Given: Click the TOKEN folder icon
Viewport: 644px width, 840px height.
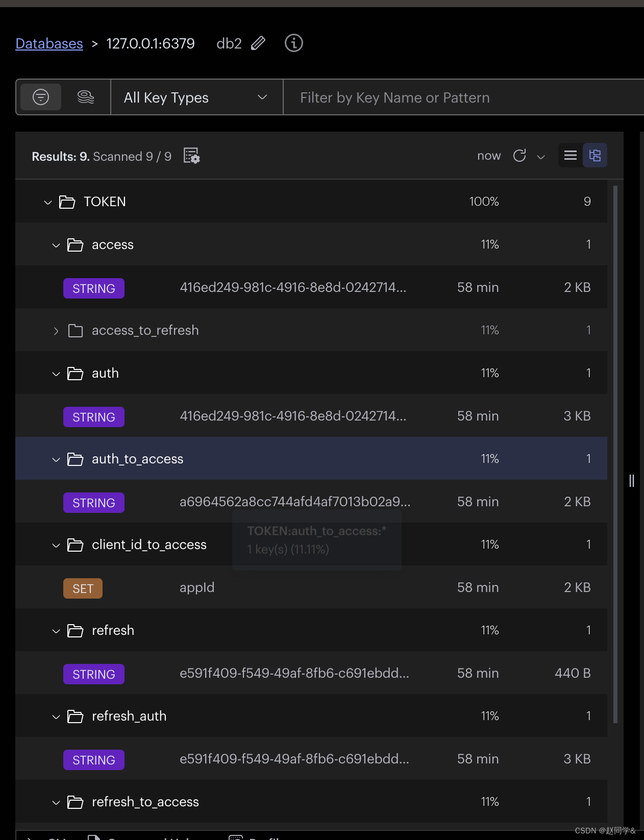Looking at the screenshot, I should point(67,202).
